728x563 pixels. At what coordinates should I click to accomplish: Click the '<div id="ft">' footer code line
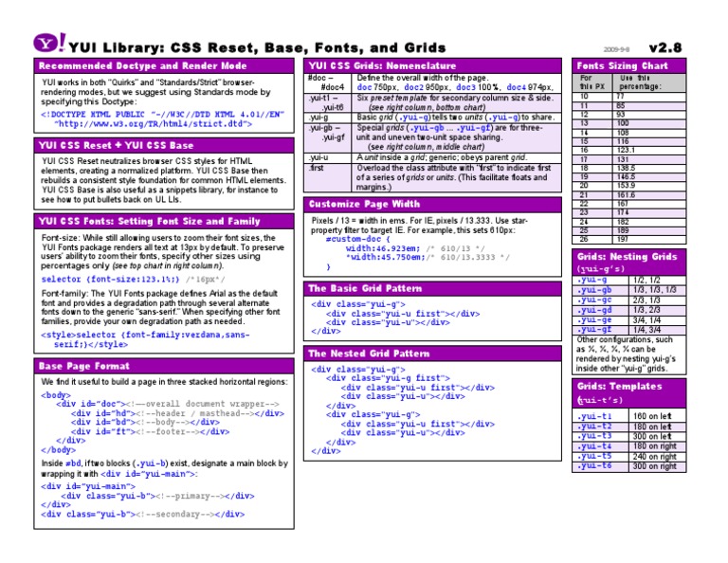point(150,431)
